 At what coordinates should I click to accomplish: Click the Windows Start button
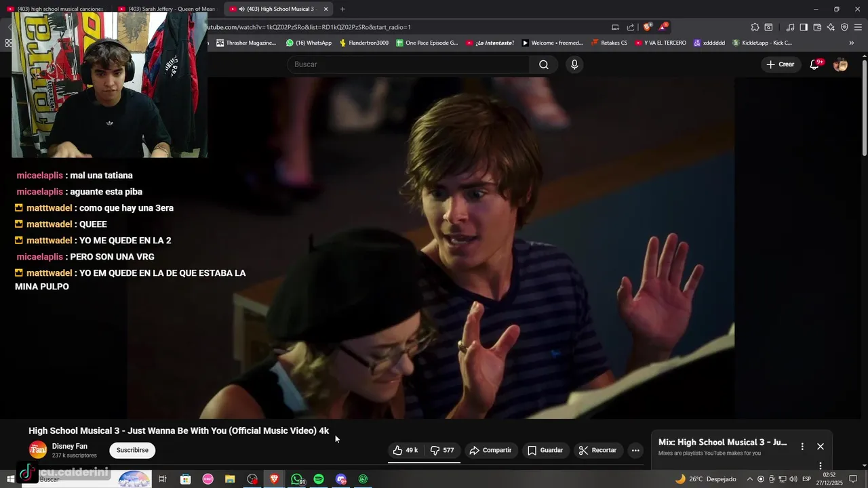pos(11,479)
